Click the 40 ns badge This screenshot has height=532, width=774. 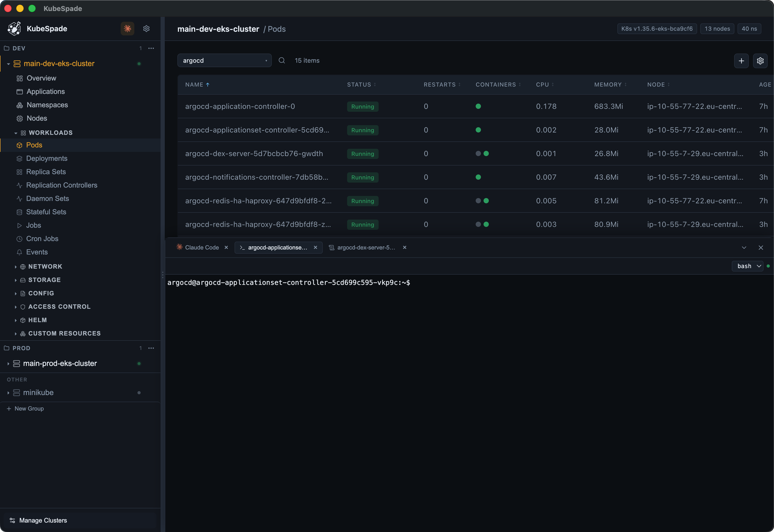click(749, 29)
